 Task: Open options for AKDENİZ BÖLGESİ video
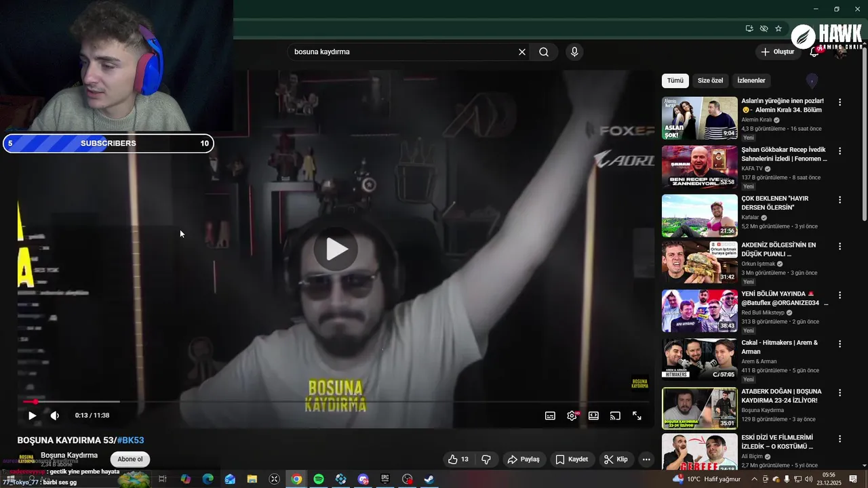pyautogui.click(x=840, y=247)
